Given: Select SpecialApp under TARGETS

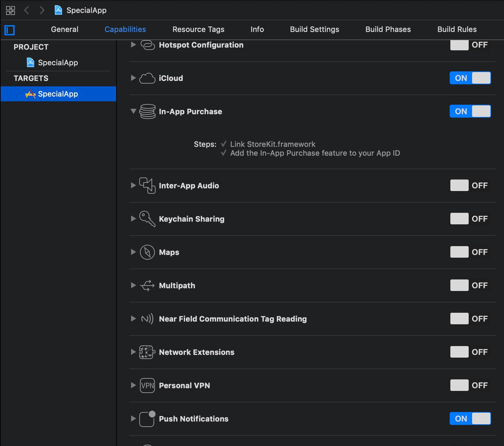Looking at the screenshot, I should (58, 94).
